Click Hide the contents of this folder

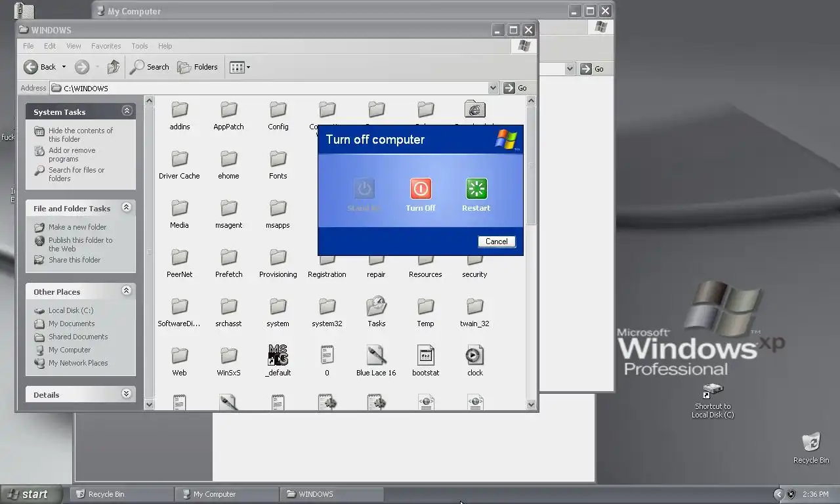[x=81, y=135]
